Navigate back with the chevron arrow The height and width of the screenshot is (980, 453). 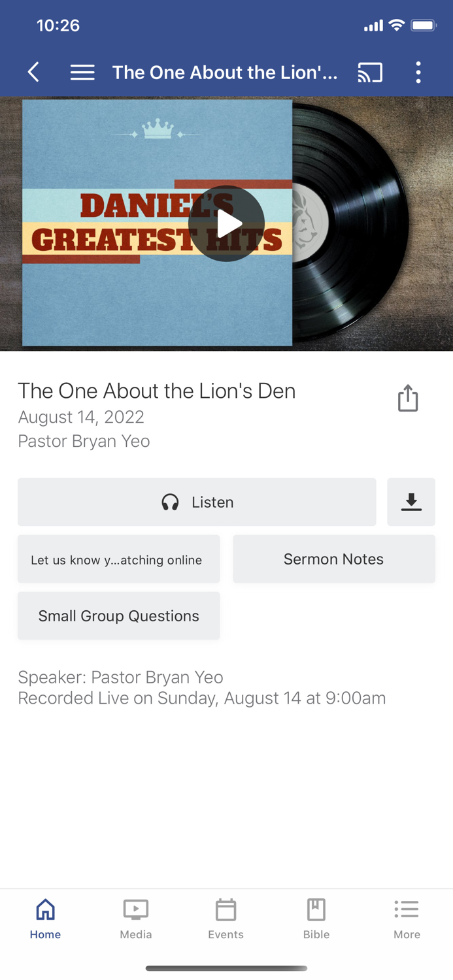[33, 73]
